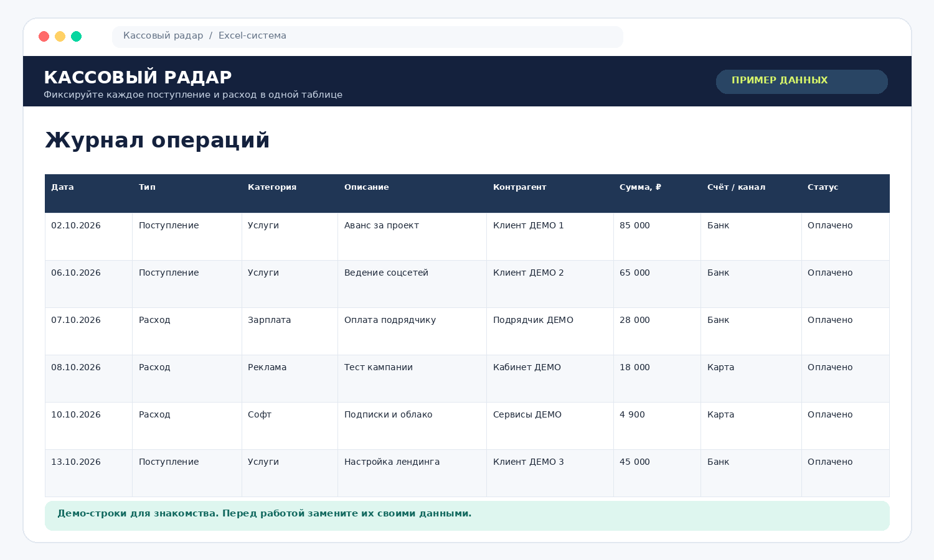Select the Сумма, ₽ column header
The height and width of the screenshot is (560, 934).
coord(657,194)
